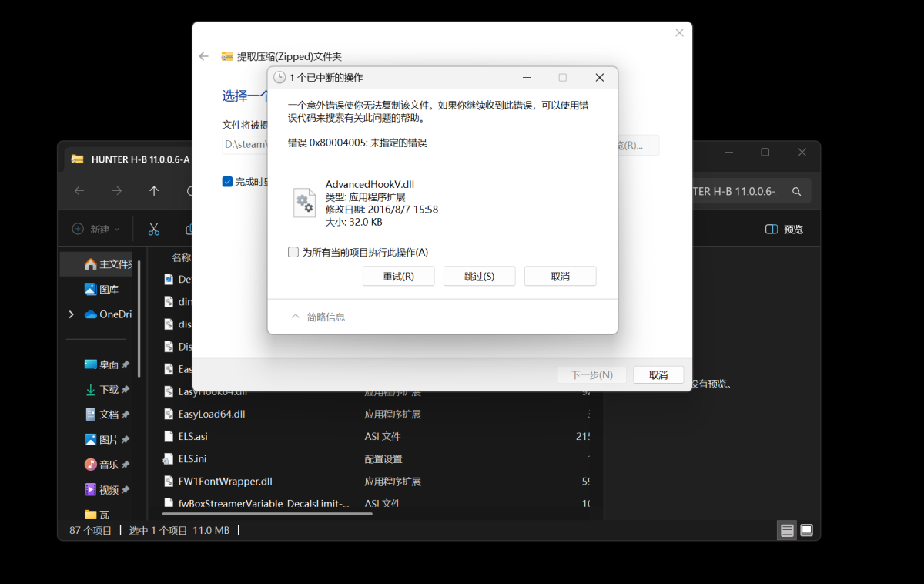Viewport: 924px width, 584px height.
Task: Click the destination path field D:\steam
Action: (245, 145)
